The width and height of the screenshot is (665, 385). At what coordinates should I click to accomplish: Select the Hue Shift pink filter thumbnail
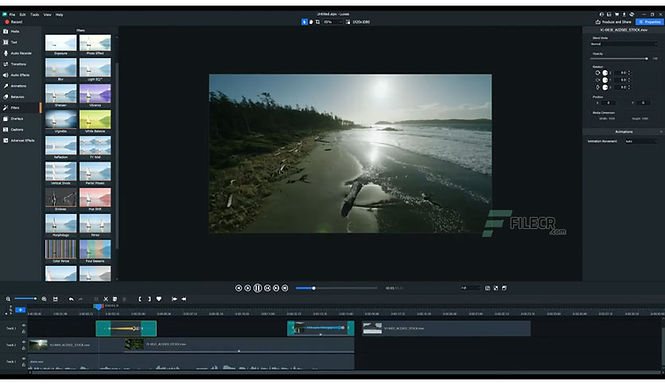click(95, 198)
